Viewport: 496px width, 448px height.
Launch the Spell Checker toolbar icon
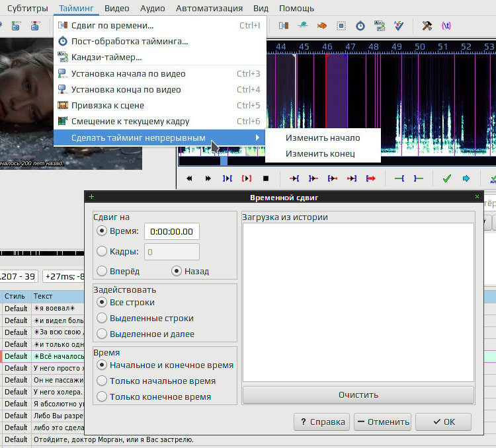click(399, 26)
